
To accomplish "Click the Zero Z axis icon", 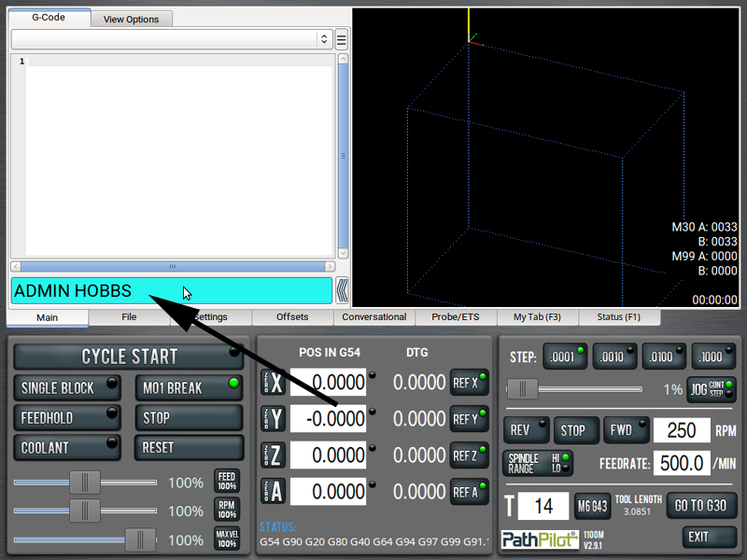I will tap(273, 455).
